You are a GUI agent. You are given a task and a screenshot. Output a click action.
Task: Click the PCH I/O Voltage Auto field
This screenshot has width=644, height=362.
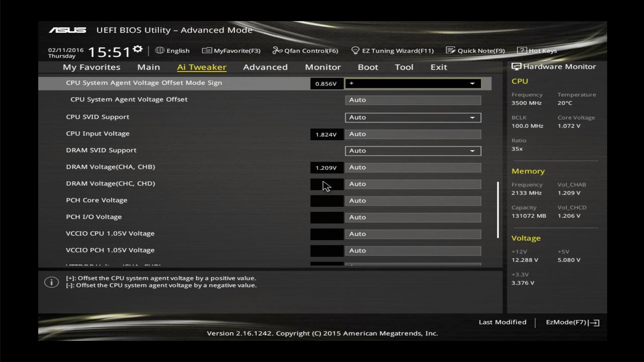tap(413, 217)
